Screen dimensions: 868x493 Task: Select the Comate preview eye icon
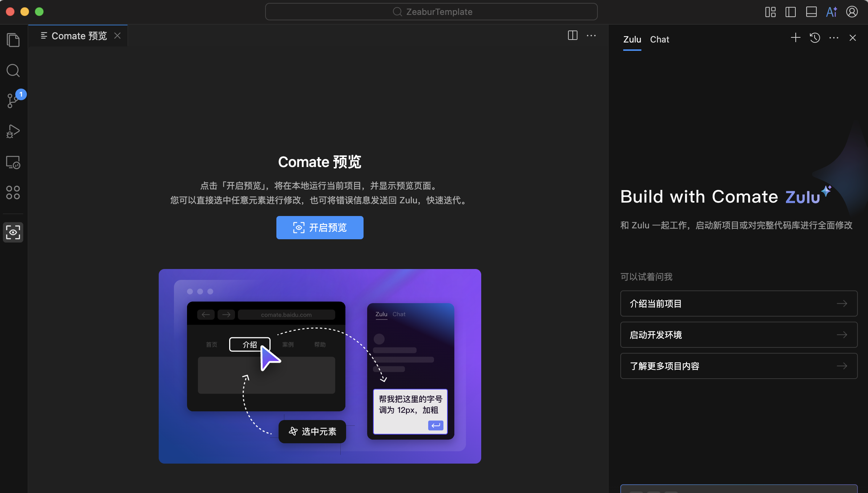[13, 232]
